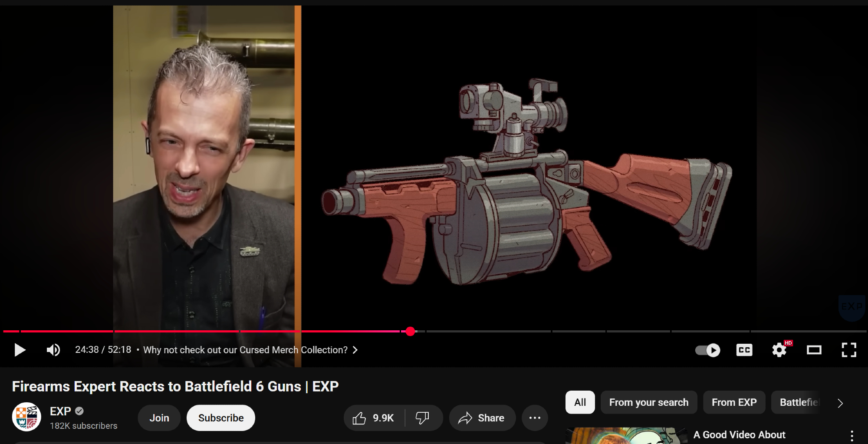Play the paused video
This screenshot has height=444, width=868.
20,350
